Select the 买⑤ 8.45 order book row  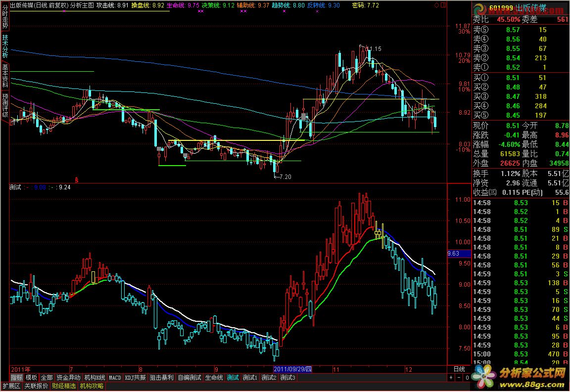(521, 116)
